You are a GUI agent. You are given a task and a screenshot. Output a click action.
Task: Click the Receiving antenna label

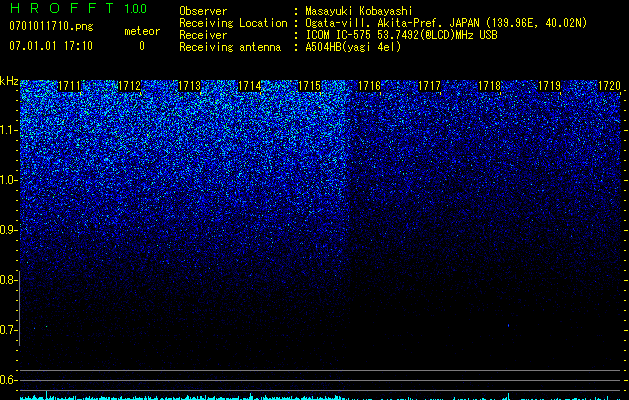point(230,47)
